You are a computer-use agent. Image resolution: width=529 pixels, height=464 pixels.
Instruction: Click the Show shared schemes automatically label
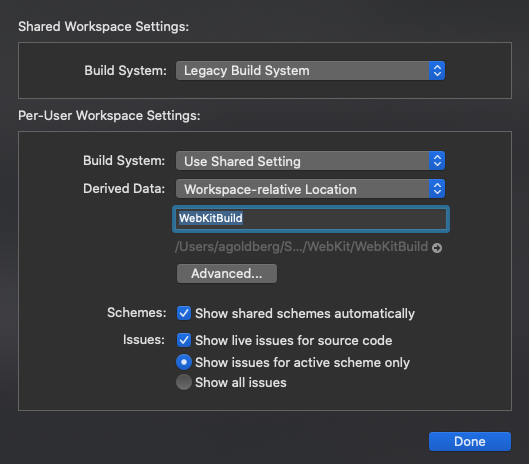(305, 313)
